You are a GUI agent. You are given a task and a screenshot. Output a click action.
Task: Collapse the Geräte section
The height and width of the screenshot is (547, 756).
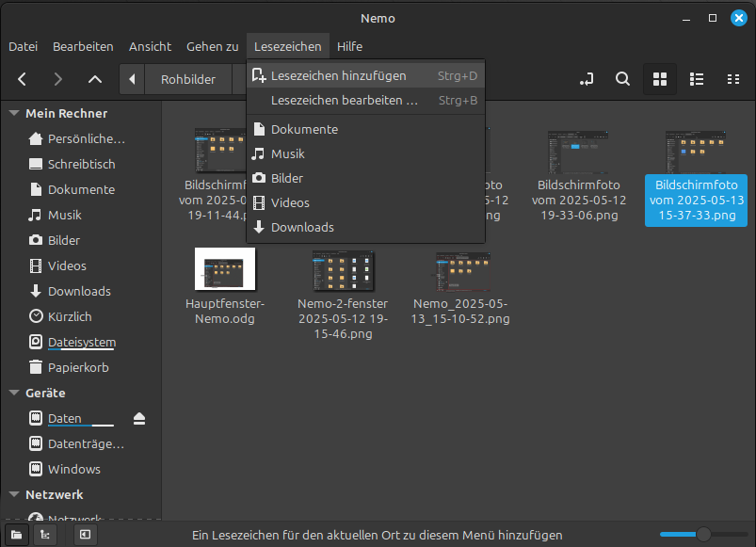click(x=14, y=393)
